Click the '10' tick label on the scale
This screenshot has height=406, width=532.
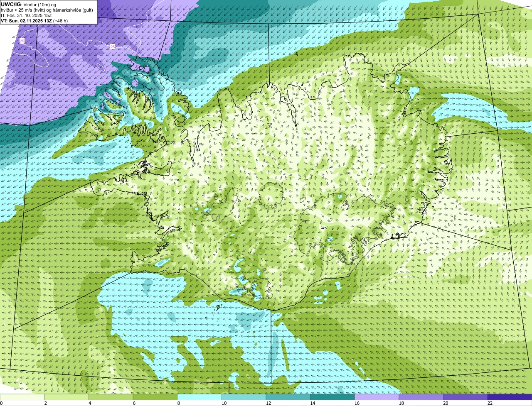pos(224,403)
